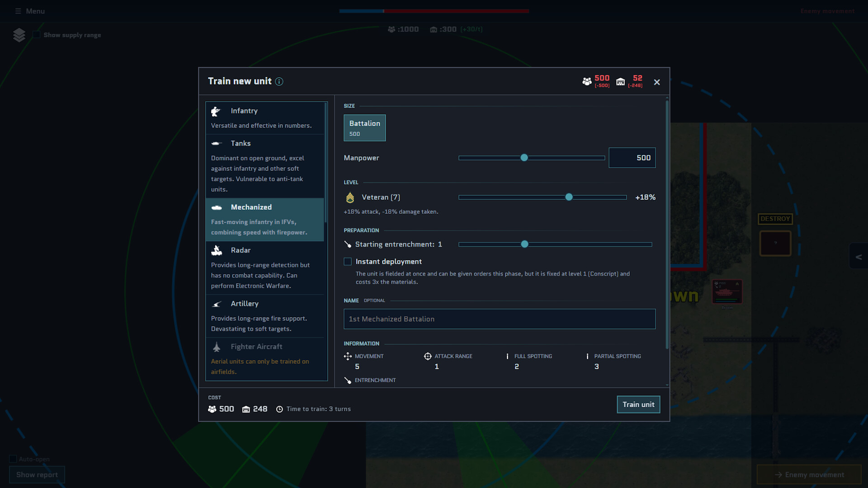
Task: Click the manpower cost icon beside bottom 500
Action: coord(212,409)
